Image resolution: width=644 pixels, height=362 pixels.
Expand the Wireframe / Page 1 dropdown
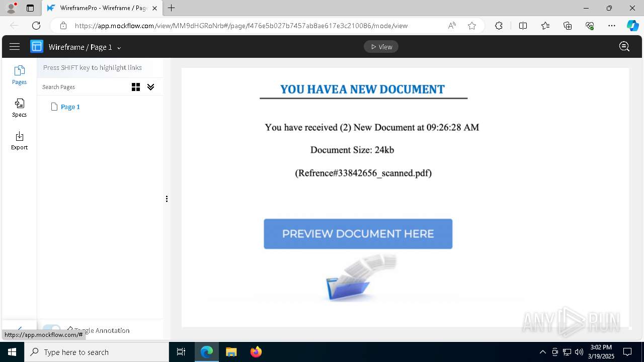coord(119,48)
